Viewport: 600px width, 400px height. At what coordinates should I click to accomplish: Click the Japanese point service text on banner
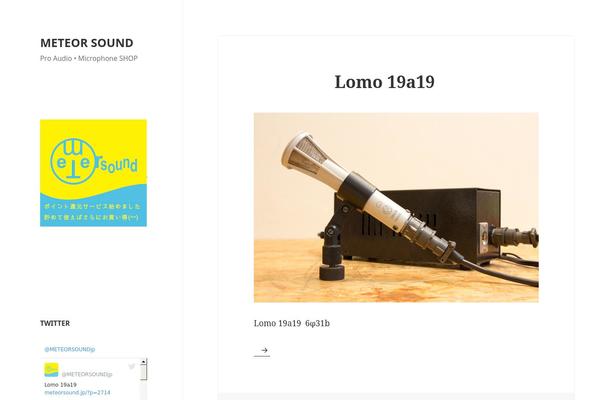pos(93,211)
